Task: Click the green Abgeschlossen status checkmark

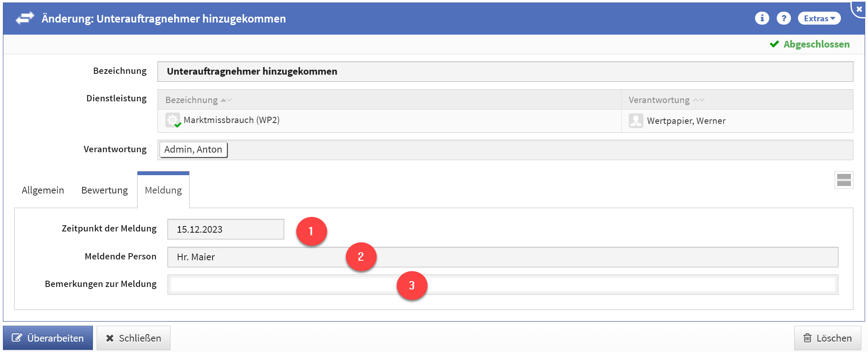Action: pos(774,44)
